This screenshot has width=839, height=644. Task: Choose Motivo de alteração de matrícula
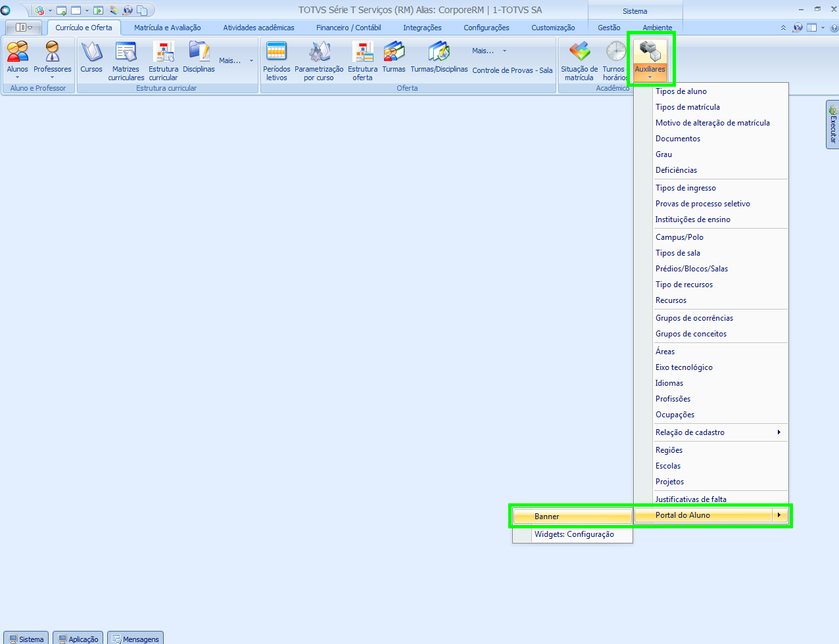[x=711, y=123]
